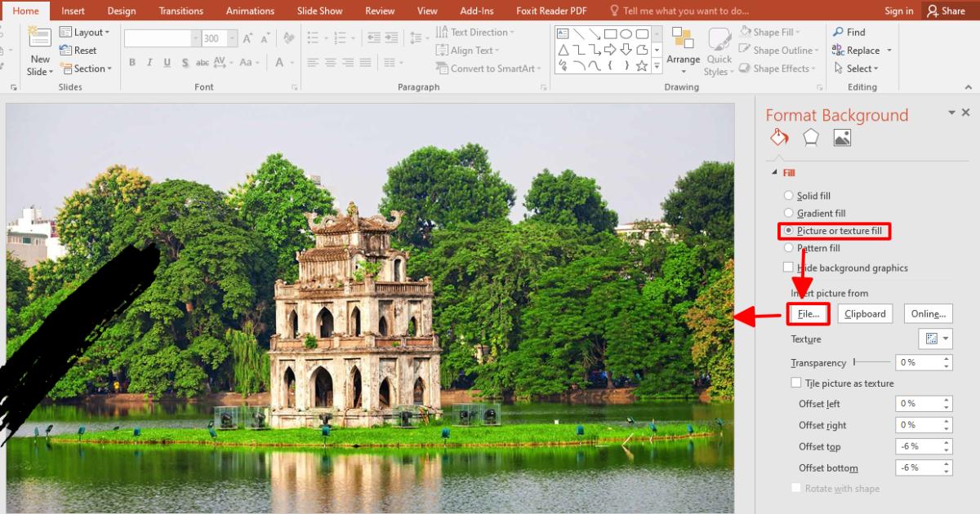Screen dimensions: 980x514
Task: Switch to the Insert ribbon tab
Action: pyautogui.click(x=73, y=11)
